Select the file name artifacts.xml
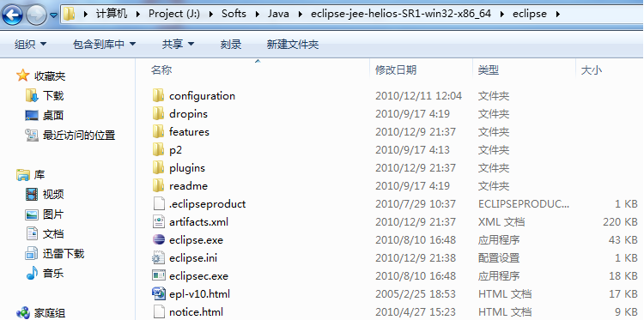This screenshot has width=644, height=320. pyautogui.click(x=198, y=222)
